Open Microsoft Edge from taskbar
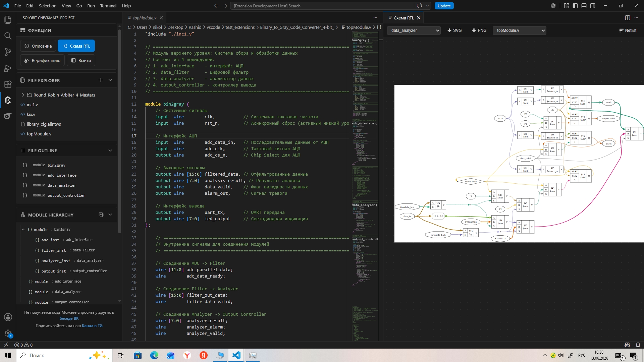 pyautogui.click(x=154, y=355)
